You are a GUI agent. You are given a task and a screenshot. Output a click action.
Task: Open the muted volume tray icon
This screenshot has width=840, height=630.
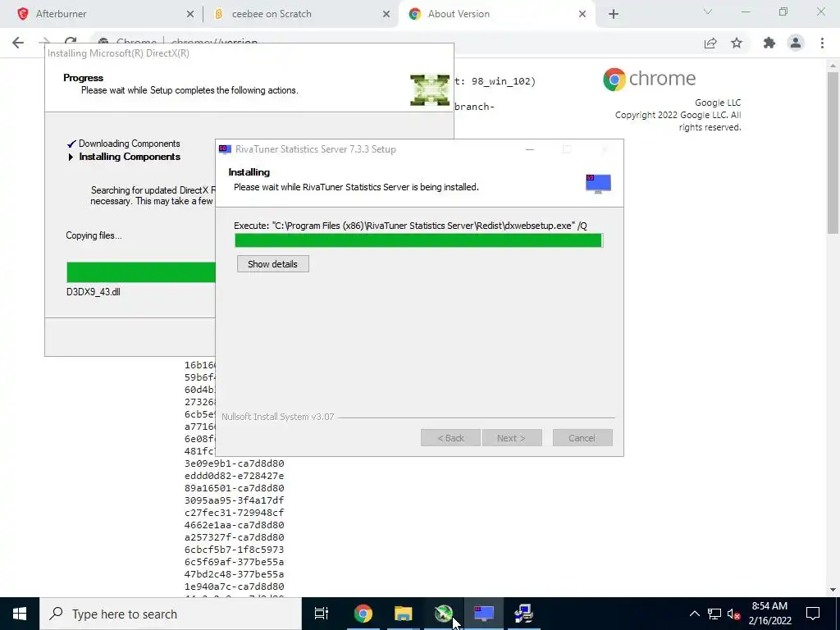click(x=734, y=614)
